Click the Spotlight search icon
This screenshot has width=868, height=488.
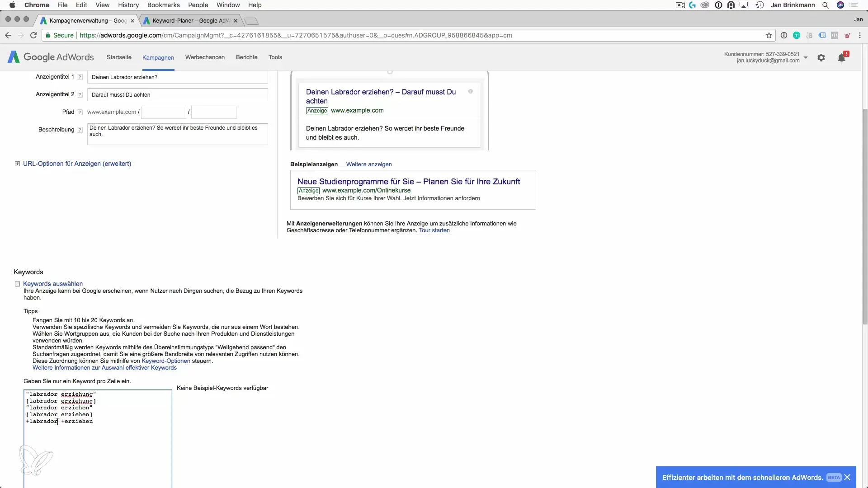(x=826, y=5)
